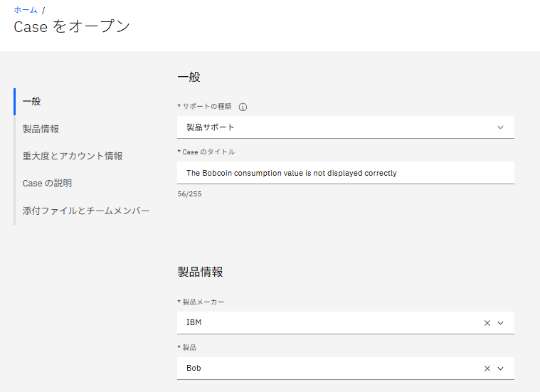Expand the 製品メーカー combo box showing IBM
Screen dimensions: 540x392
[x=327, y=323]
